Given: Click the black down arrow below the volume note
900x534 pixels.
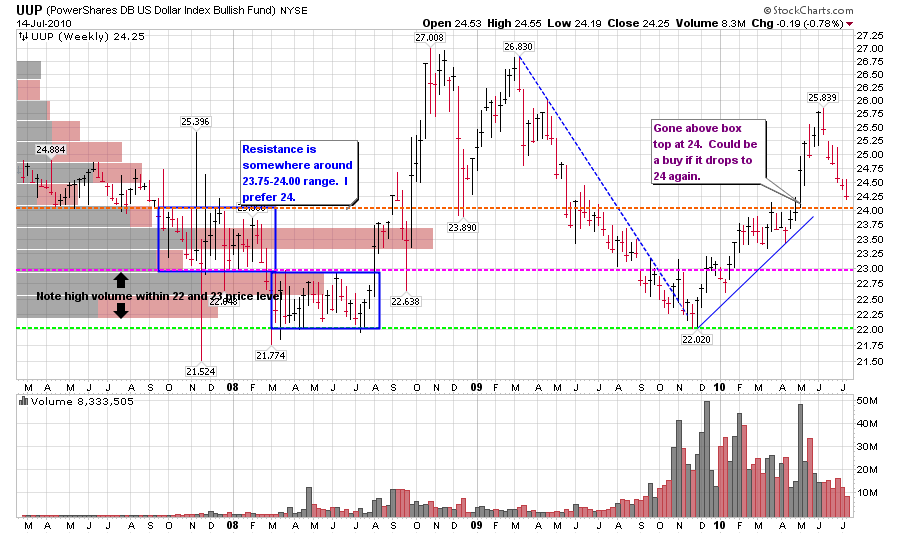Looking at the screenshot, I should tap(121, 311).
